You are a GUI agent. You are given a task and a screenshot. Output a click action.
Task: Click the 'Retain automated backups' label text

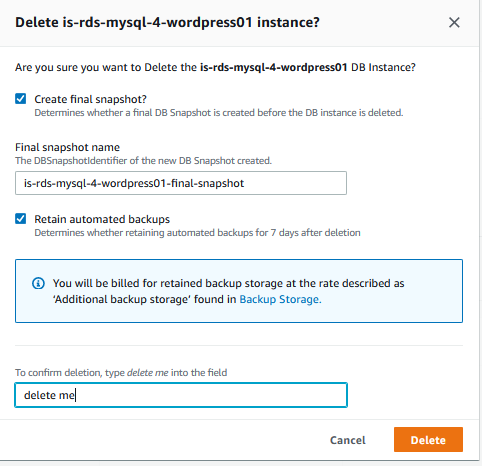(x=102, y=219)
